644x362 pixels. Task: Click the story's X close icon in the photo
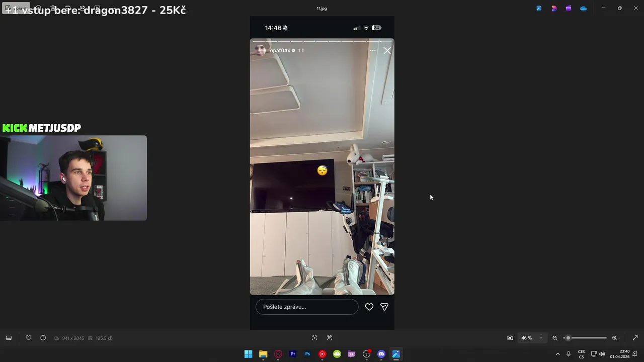[387, 50]
